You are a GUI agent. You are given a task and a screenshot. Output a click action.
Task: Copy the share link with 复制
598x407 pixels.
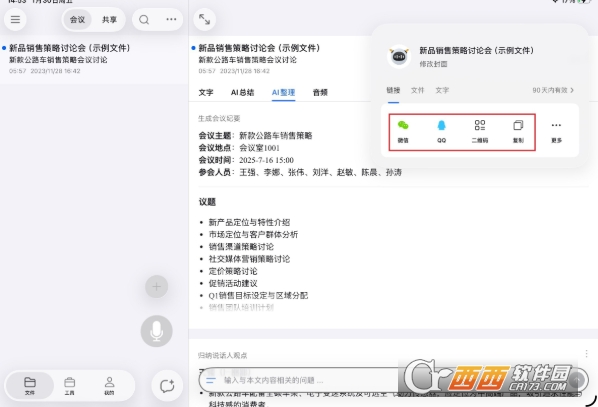518,132
